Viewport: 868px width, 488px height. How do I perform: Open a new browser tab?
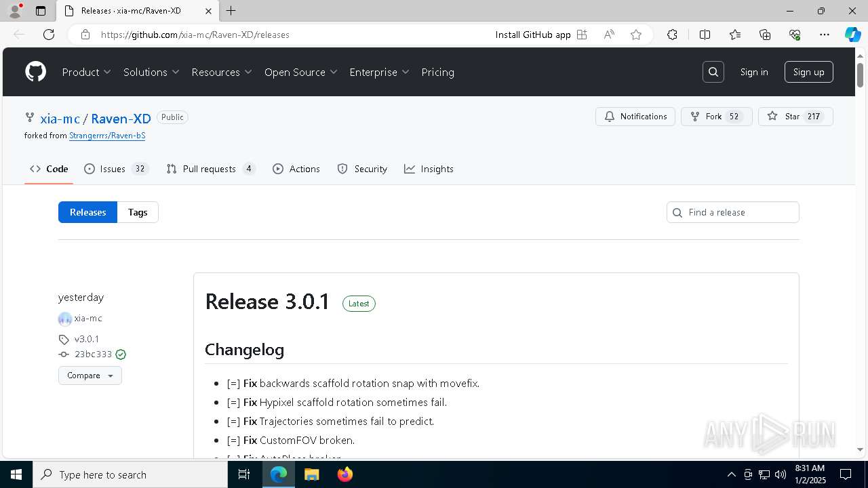(231, 11)
